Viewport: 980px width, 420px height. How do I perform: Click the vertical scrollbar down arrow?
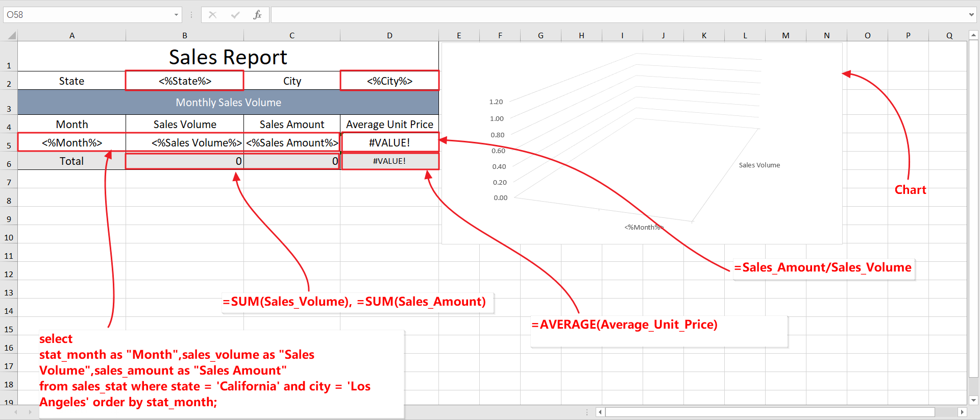973,400
